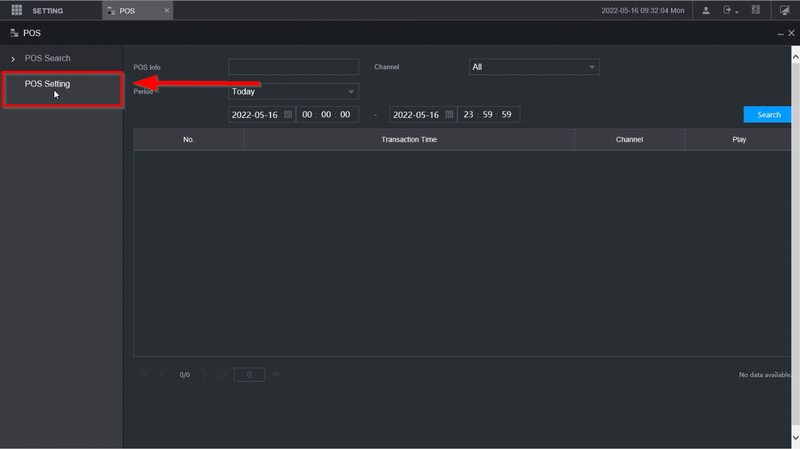Open the QR code icon
Screen dimensions: 800x449
[756, 10]
